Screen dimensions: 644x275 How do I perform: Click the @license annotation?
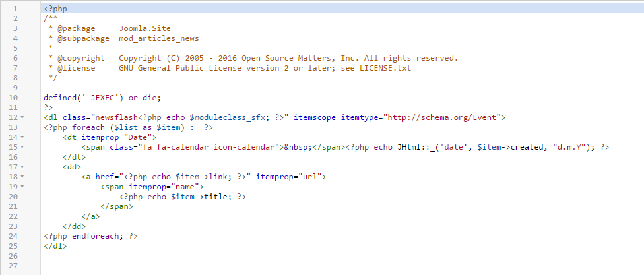pyautogui.click(x=77, y=68)
